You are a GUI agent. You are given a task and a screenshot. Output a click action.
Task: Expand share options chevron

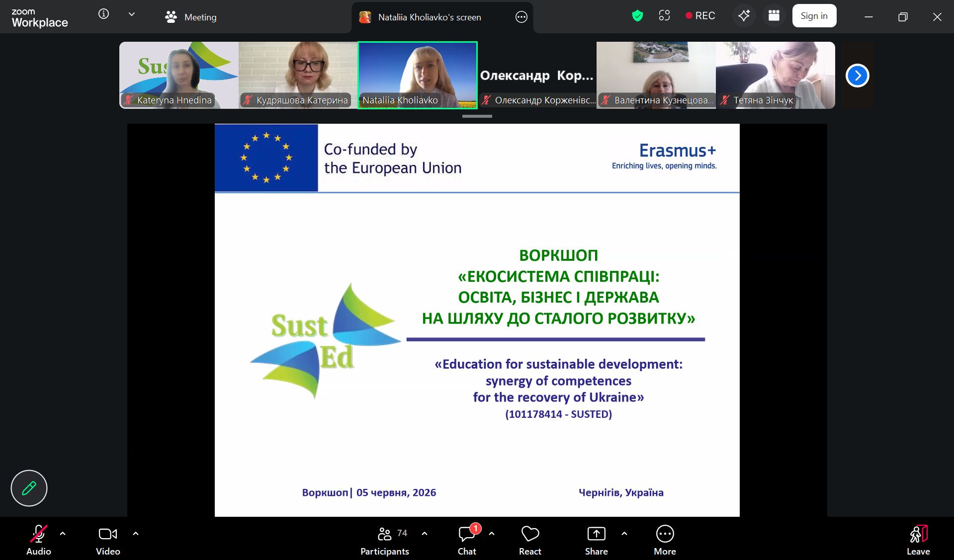624,534
